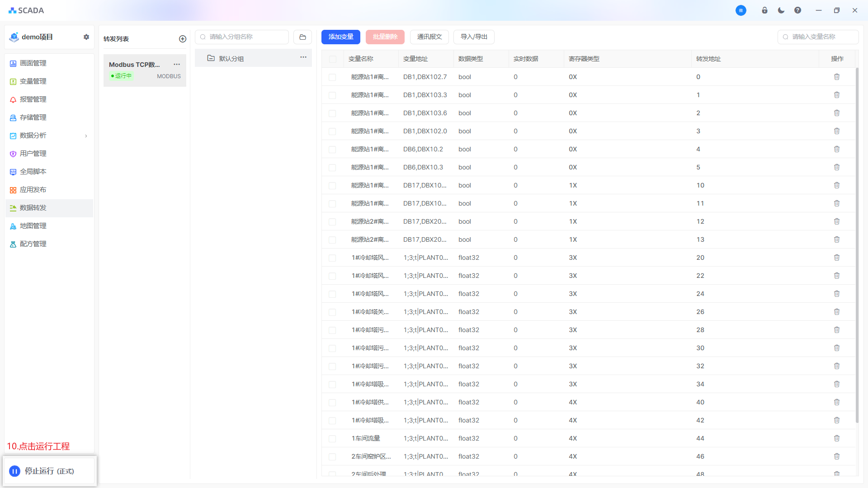This screenshot has height=488, width=868.
Task: Open Modbus TCP item more options
Action: click(x=177, y=64)
